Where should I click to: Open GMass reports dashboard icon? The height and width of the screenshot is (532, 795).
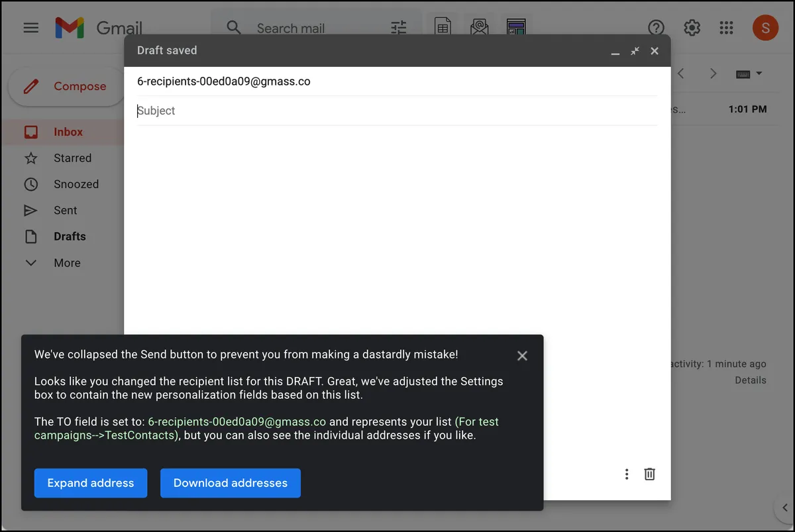(516, 27)
